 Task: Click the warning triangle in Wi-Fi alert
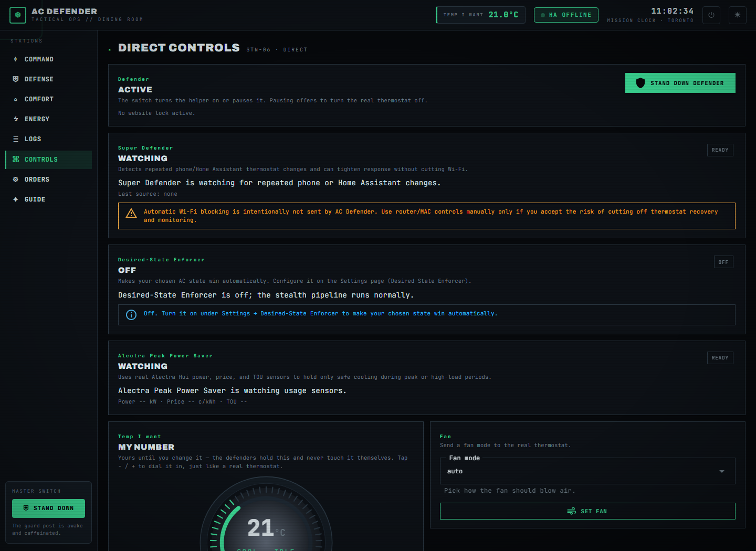[x=131, y=214]
